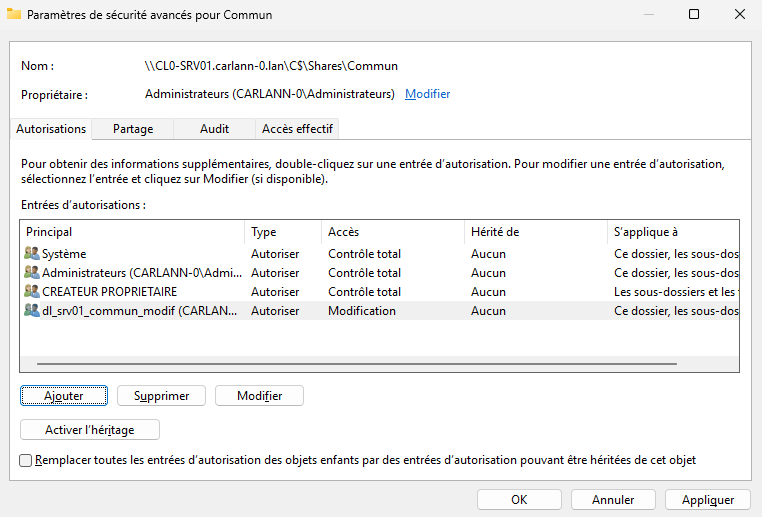This screenshot has width=762, height=517.
Task: Sort by the Hérité de column header
Action: 536,232
